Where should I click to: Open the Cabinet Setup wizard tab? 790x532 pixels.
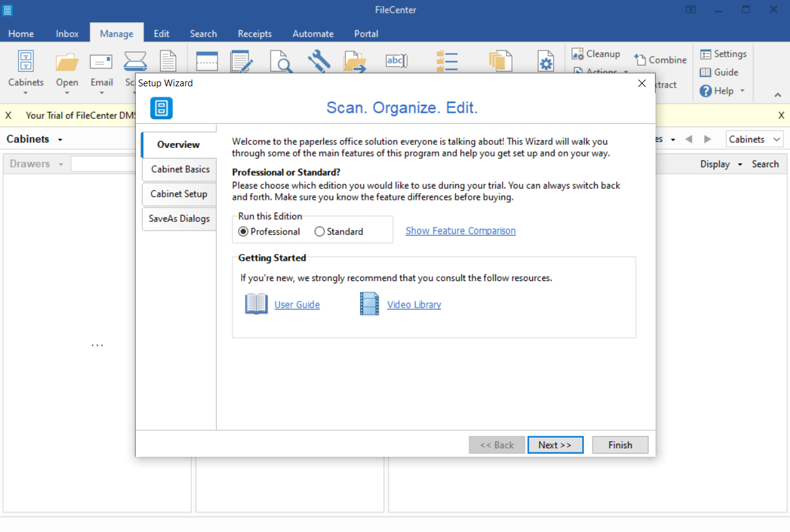point(179,194)
